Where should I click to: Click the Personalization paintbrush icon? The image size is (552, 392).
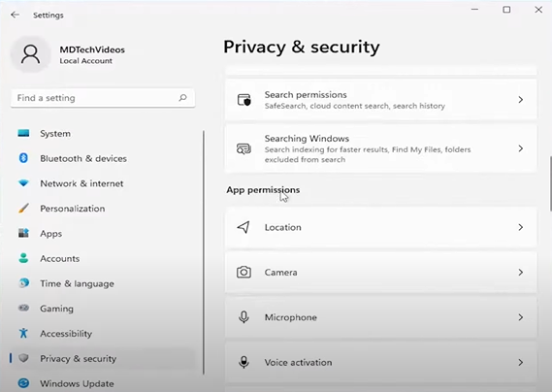click(23, 209)
